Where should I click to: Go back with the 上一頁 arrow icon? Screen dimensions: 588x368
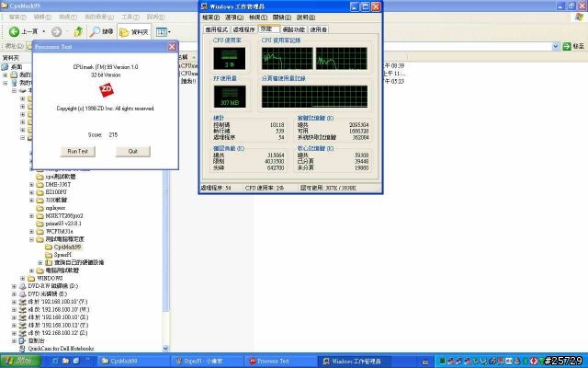[14, 31]
